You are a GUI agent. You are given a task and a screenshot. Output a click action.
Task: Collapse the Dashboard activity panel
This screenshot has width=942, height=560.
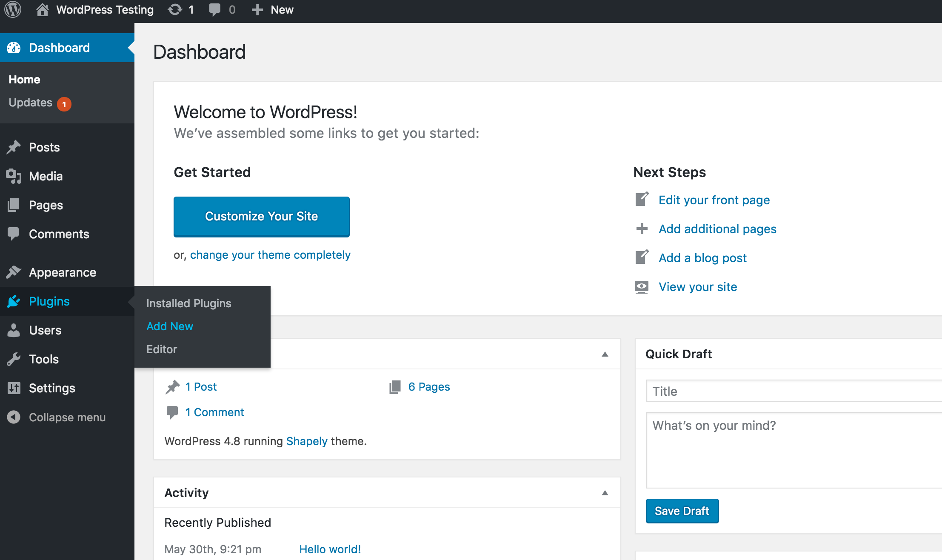[605, 493]
